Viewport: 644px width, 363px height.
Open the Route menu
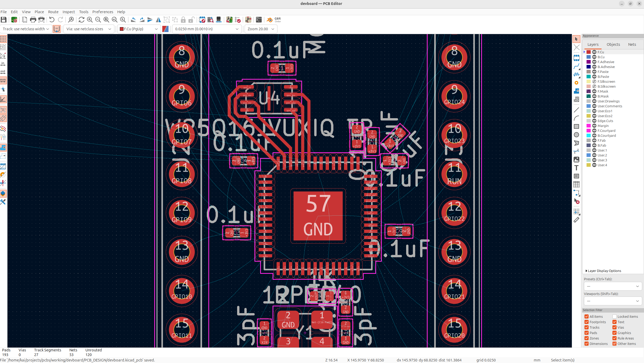[53, 12]
